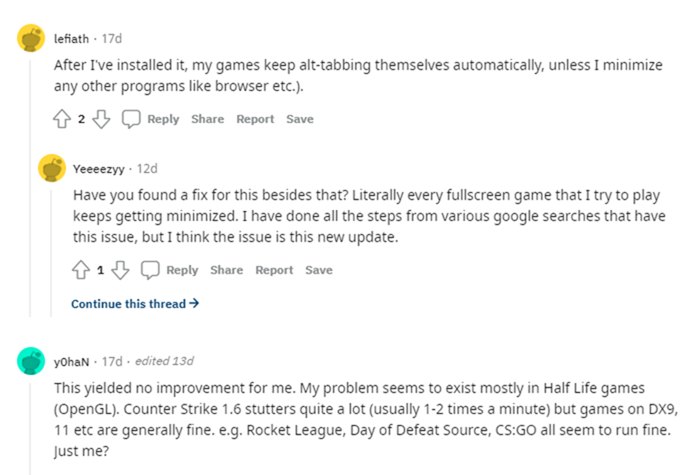Collapse Yeeeezyy's reply thread line
Screen dimensions: 689x475
click(51, 254)
